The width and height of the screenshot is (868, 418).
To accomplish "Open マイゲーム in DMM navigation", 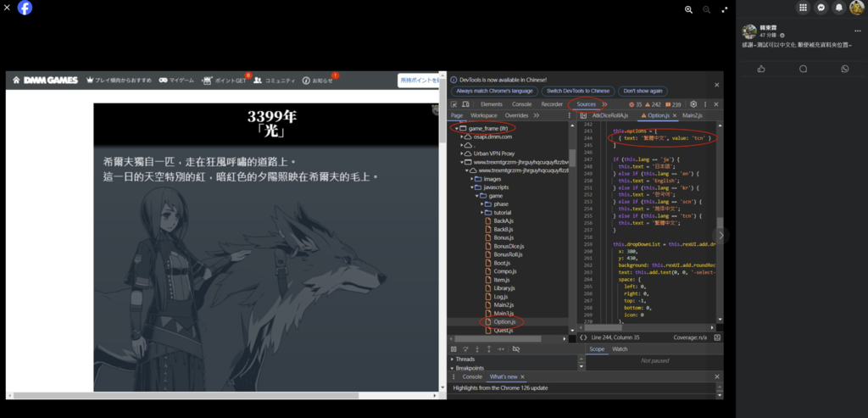I will coord(176,81).
